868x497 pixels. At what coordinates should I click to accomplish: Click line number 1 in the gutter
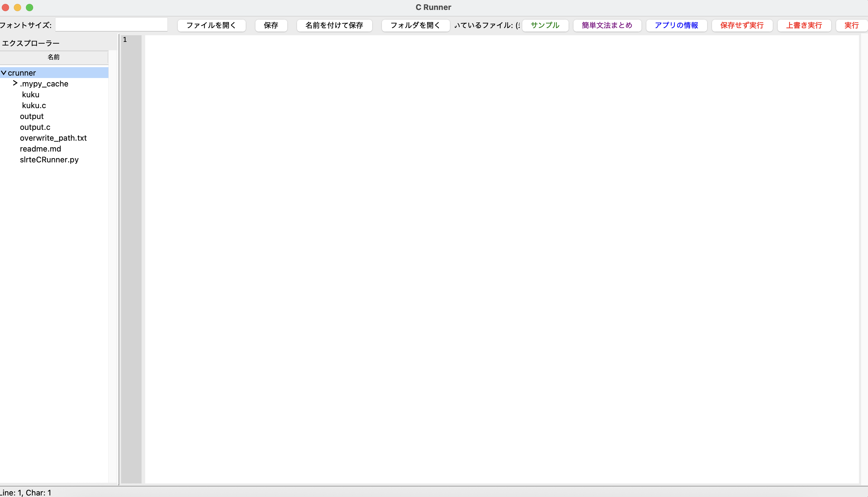(124, 39)
